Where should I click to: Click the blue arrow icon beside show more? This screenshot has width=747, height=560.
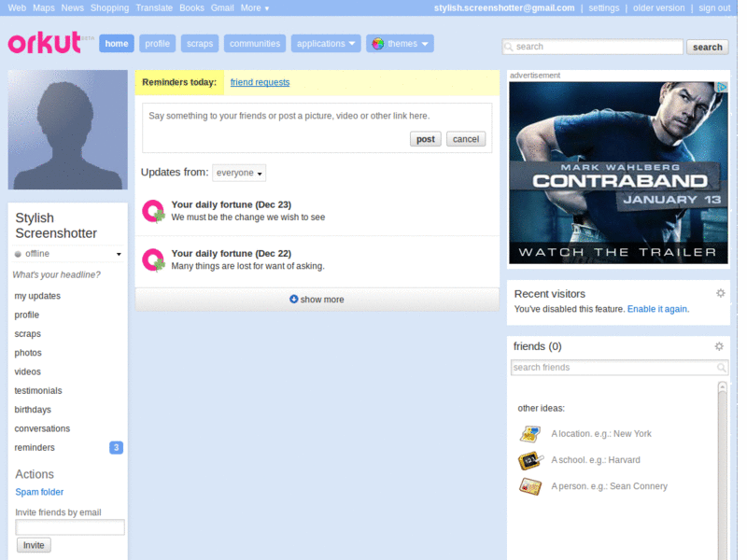click(x=293, y=299)
